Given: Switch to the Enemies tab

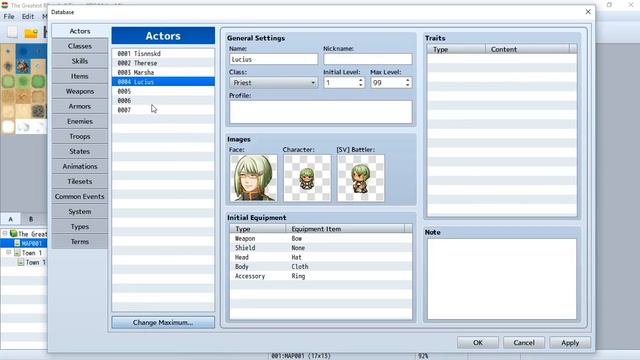Looking at the screenshot, I should [x=80, y=122].
